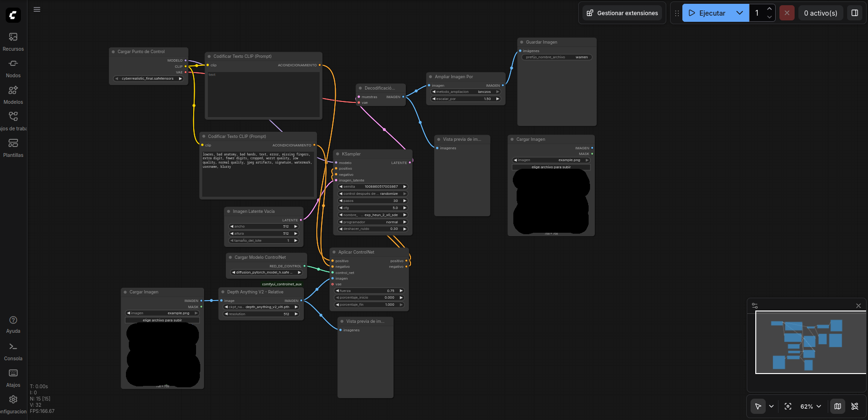Show the Ayuda help center

point(13,325)
